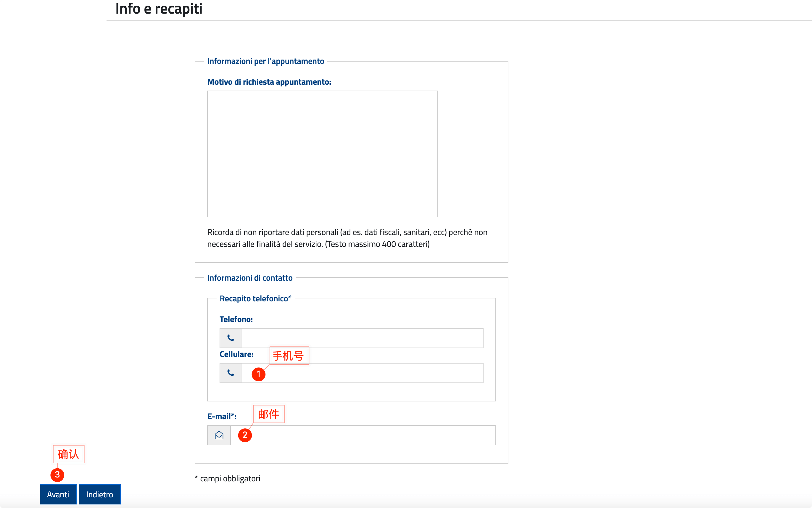The height and width of the screenshot is (508, 812).
Task: Click the phone icon beside Cellulare field
Action: pos(230,373)
